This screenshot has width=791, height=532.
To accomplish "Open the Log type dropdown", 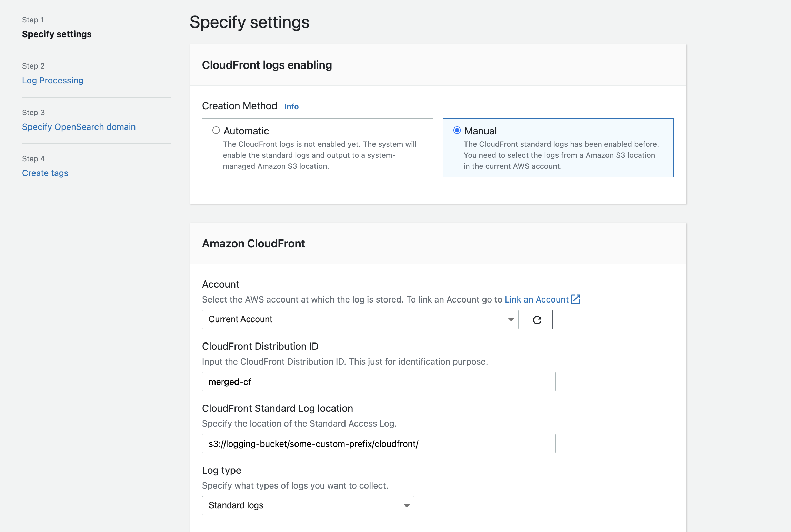I will 308,505.
